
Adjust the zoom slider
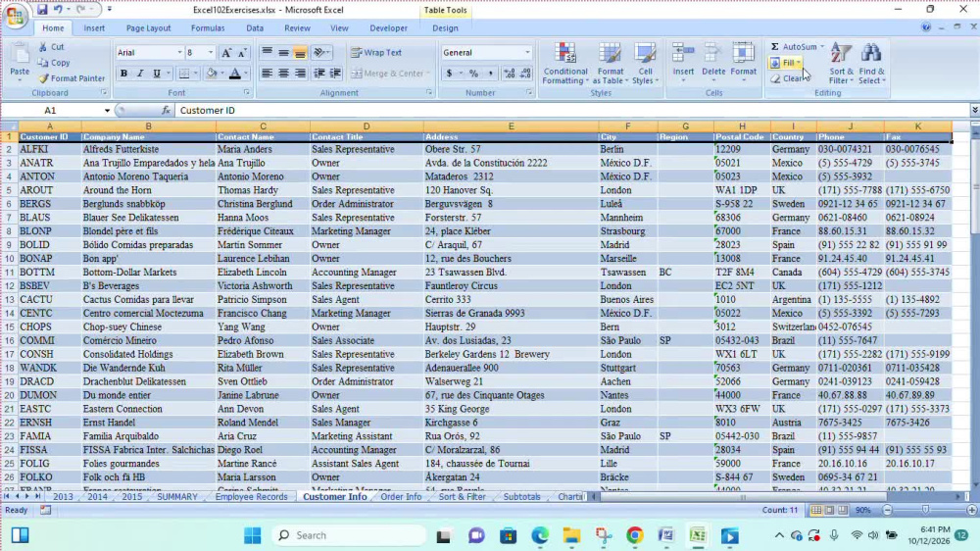point(925,511)
